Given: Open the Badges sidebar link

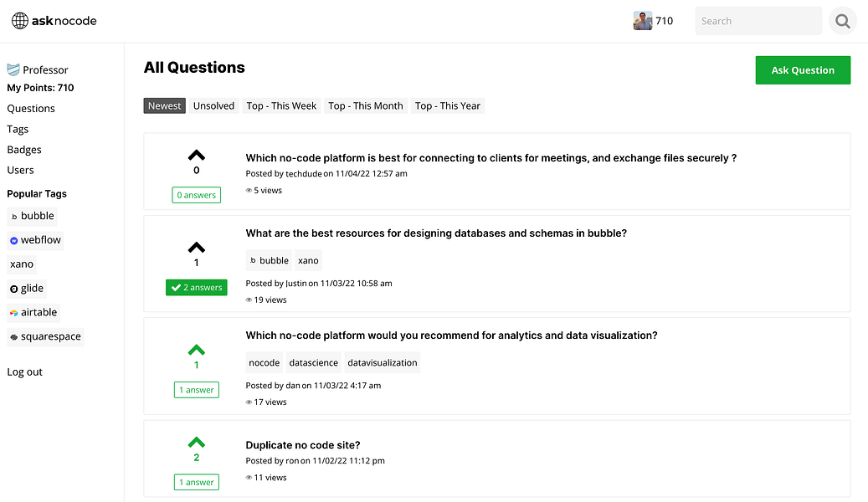Looking at the screenshot, I should (24, 150).
